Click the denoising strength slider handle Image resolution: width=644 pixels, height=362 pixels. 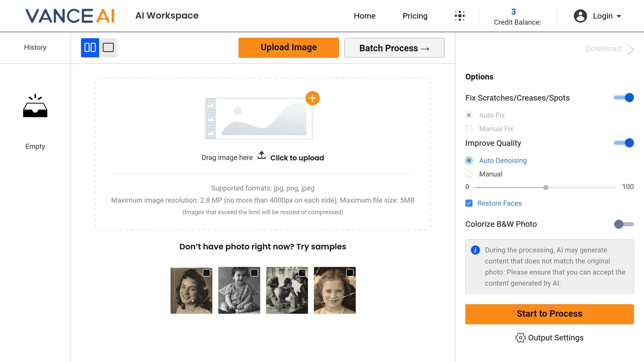click(546, 188)
